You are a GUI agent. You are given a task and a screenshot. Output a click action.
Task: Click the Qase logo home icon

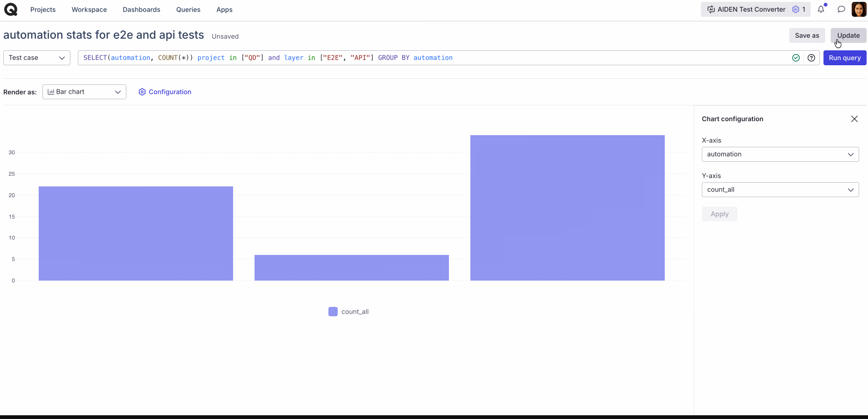coord(11,9)
